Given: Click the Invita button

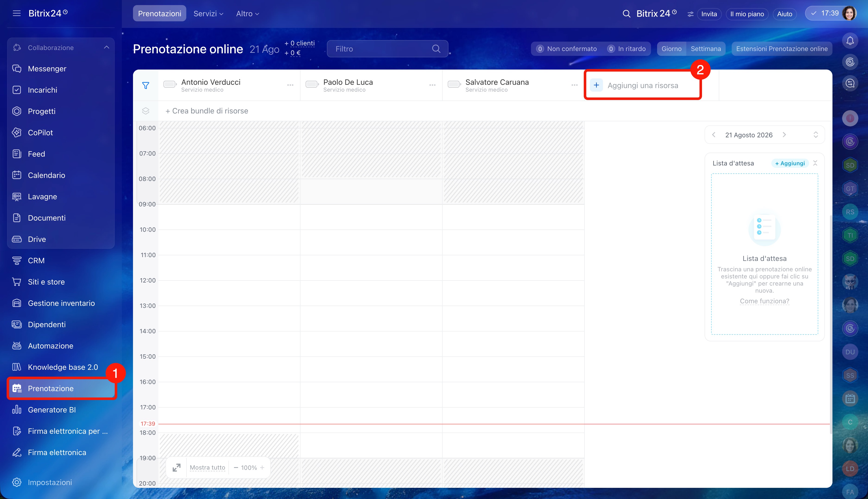Looking at the screenshot, I should (709, 14).
